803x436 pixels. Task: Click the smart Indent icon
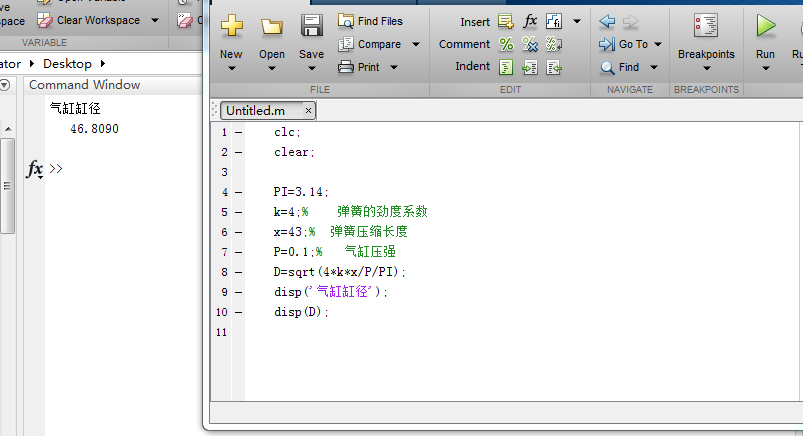505,67
